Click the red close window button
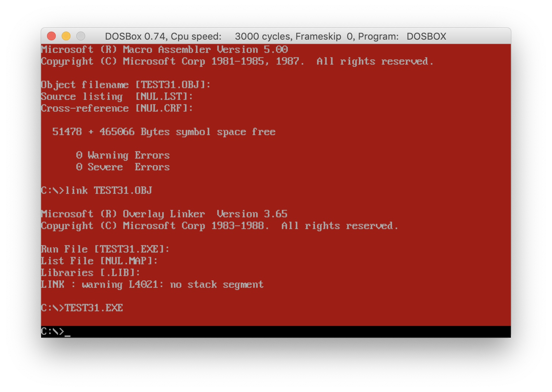The width and height of the screenshot is (552, 392). [x=51, y=36]
